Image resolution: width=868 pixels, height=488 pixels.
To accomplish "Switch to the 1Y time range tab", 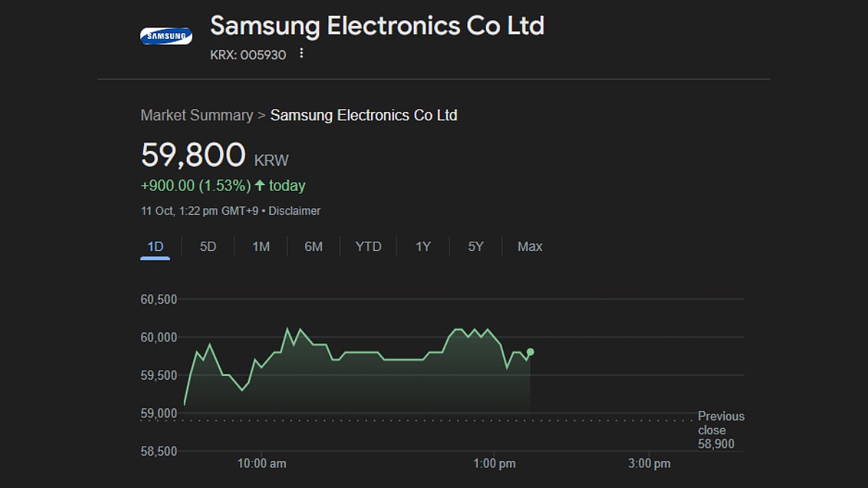I will pos(423,247).
